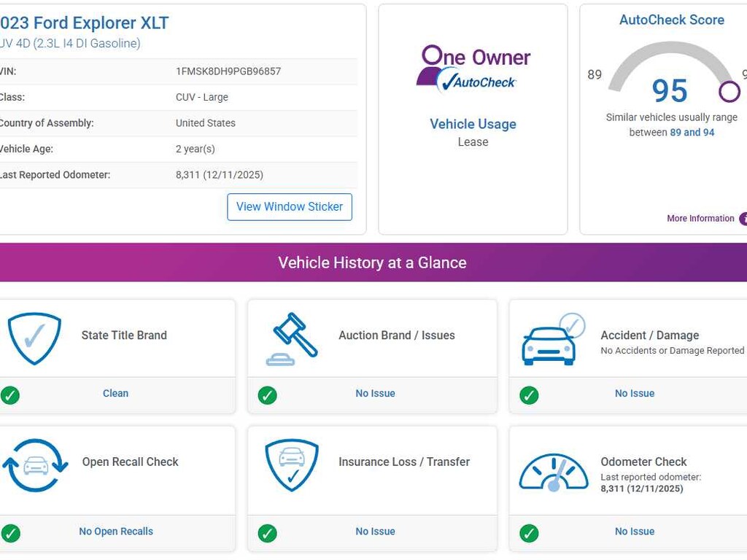Open the More Information link

point(700,219)
